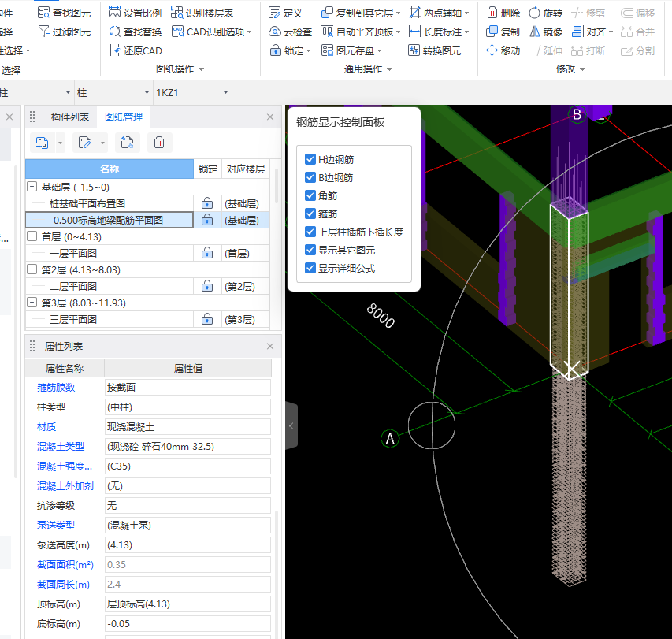
Task: Click the 混凝土类型 property link
Action: (61, 447)
